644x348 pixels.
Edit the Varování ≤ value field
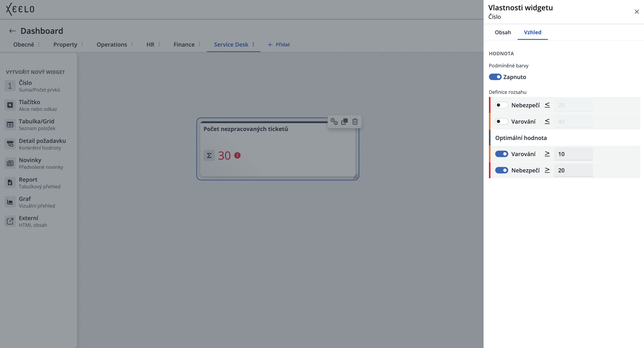(x=573, y=121)
